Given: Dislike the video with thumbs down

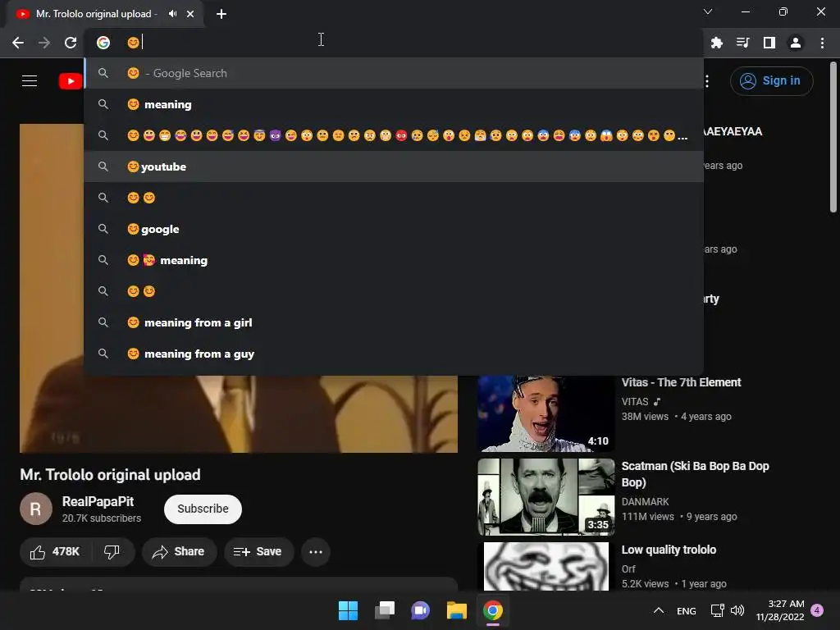Looking at the screenshot, I should 112,552.
